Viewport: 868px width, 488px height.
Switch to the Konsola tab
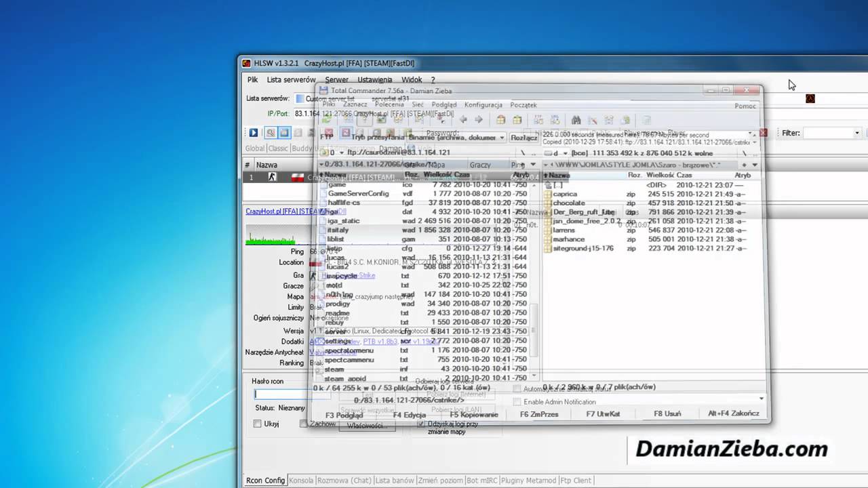coord(301,481)
